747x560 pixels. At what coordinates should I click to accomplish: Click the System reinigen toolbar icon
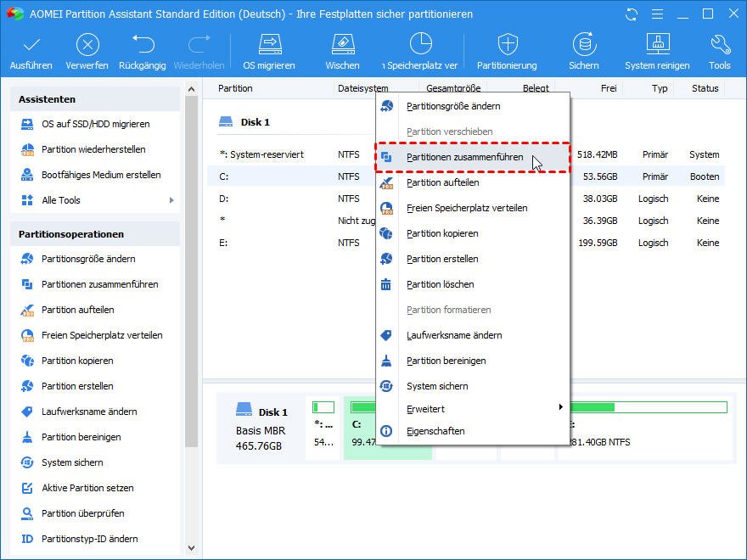(x=657, y=45)
